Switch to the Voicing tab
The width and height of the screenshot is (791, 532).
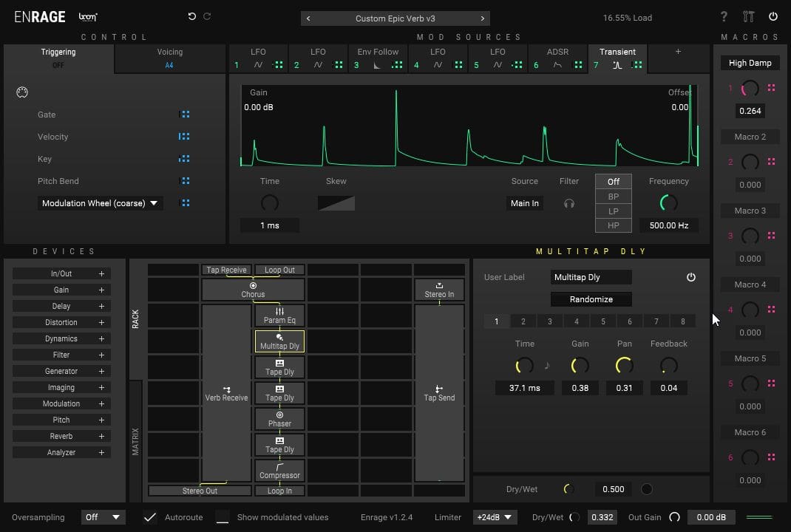169,58
